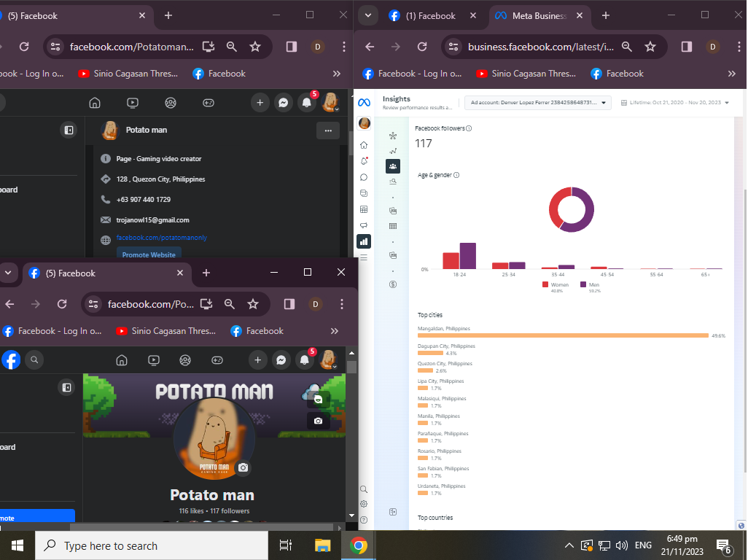This screenshot has width=748, height=560.
Task: Open the profile account menu in lower-left Facebook window
Action: (329, 360)
